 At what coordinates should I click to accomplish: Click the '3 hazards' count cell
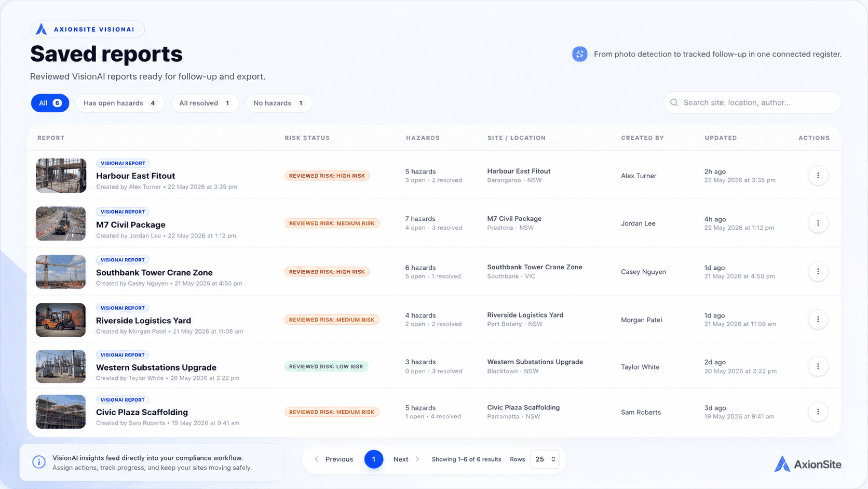click(421, 362)
